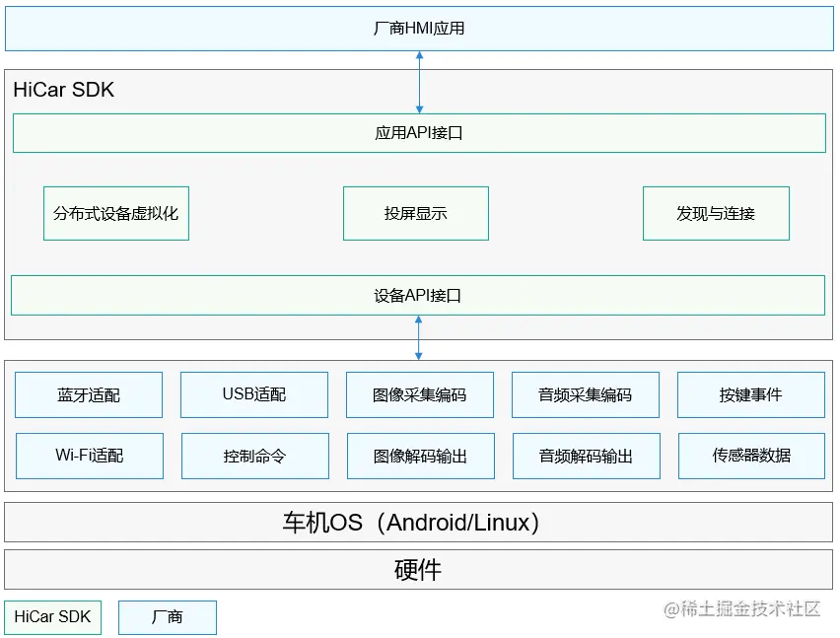Select the 厂商 legend box
Screen dimensions: 840x638
168,617
